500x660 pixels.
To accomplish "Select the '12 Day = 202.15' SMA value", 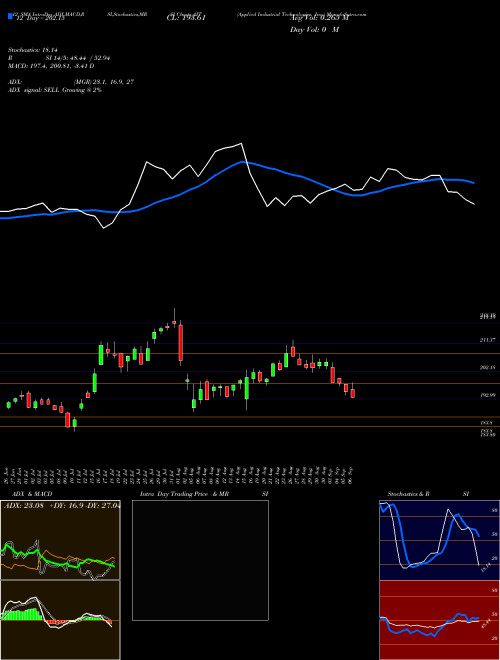I will [40, 19].
